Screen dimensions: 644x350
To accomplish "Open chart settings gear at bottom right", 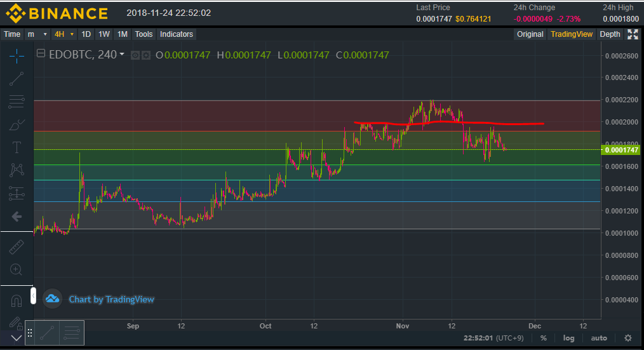I will (628, 338).
